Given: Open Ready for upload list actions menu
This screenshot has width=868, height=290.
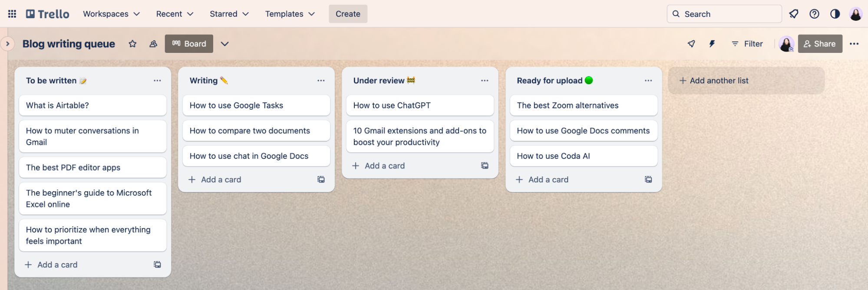Looking at the screenshot, I should (648, 81).
